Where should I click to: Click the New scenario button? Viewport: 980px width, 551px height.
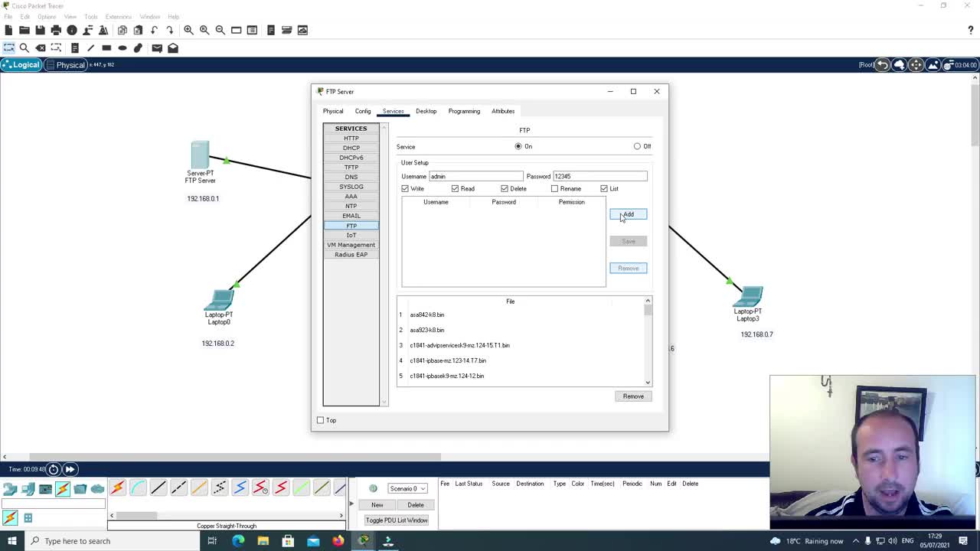377,505
